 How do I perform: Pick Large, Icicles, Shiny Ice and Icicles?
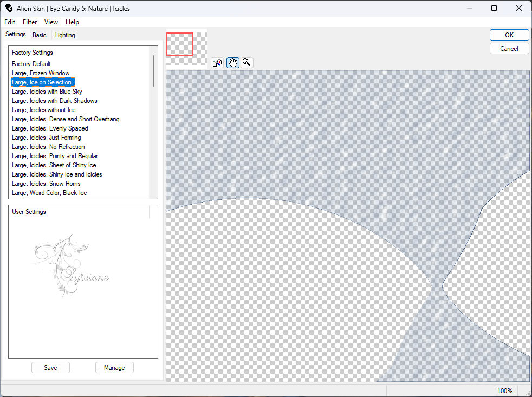(x=57, y=174)
